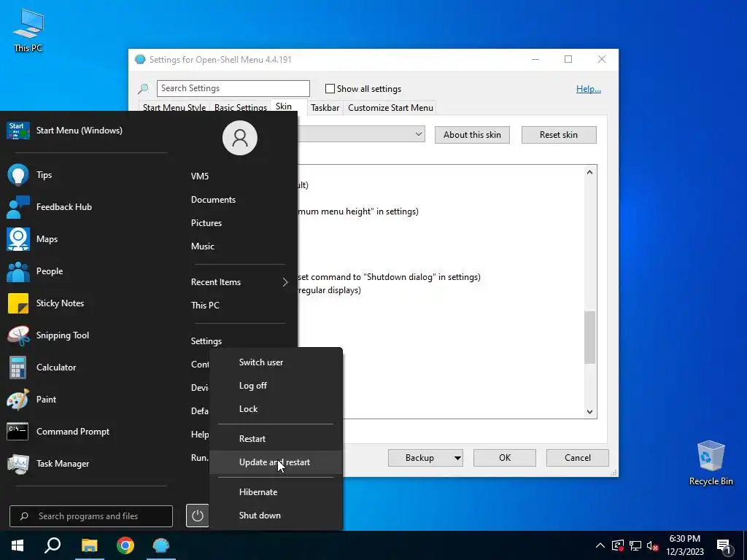
Task: Choose Hibernate option
Action: point(275,492)
